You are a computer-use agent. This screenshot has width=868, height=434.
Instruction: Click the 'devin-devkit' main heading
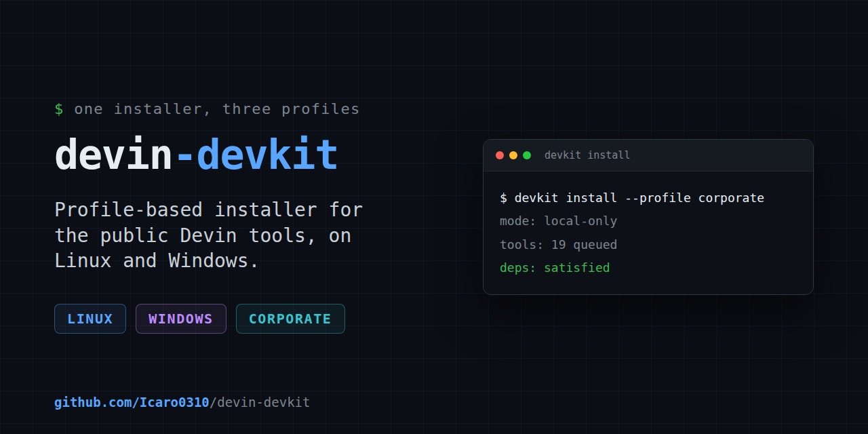[x=196, y=155]
